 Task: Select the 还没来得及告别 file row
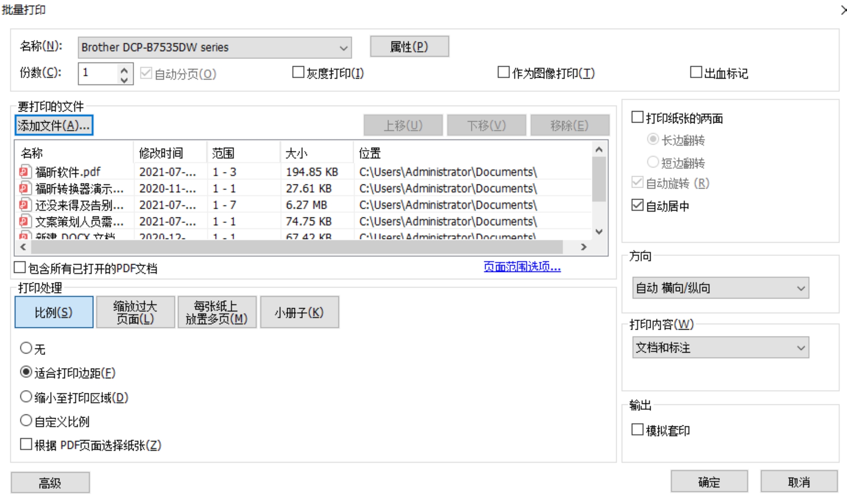click(303, 205)
